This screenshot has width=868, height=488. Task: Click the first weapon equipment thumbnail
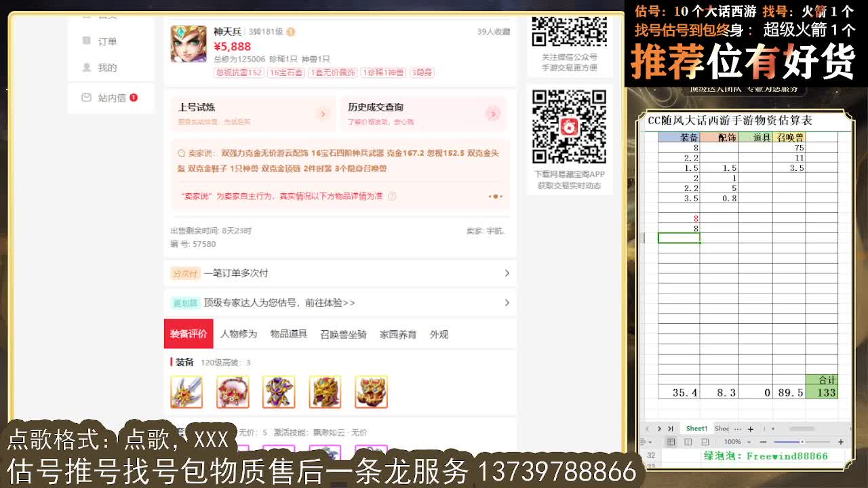pyautogui.click(x=186, y=392)
